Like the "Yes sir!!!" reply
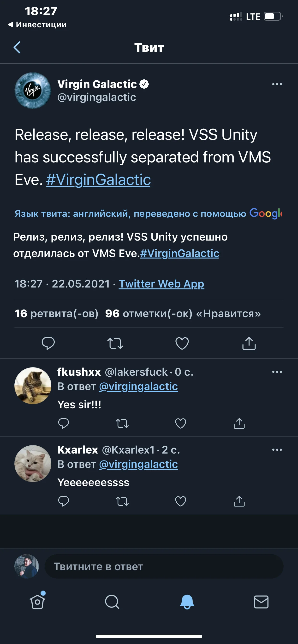This screenshot has width=298, height=644. point(181,423)
